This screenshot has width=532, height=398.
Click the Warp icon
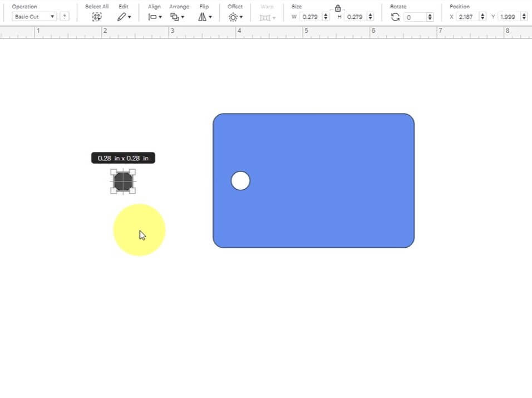(x=265, y=18)
